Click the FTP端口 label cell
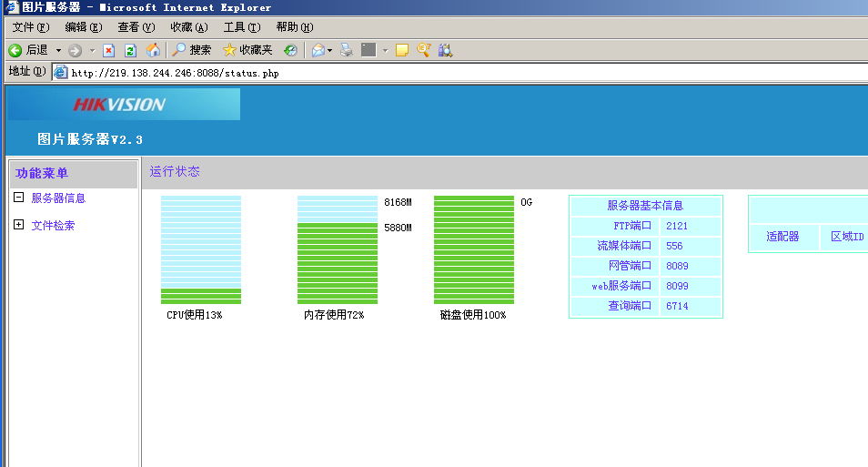This screenshot has height=467, width=868. tap(616, 226)
